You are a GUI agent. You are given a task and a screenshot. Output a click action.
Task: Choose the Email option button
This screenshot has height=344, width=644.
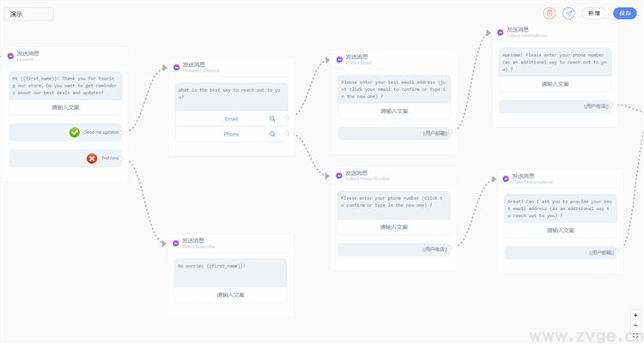[x=231, y=119]
